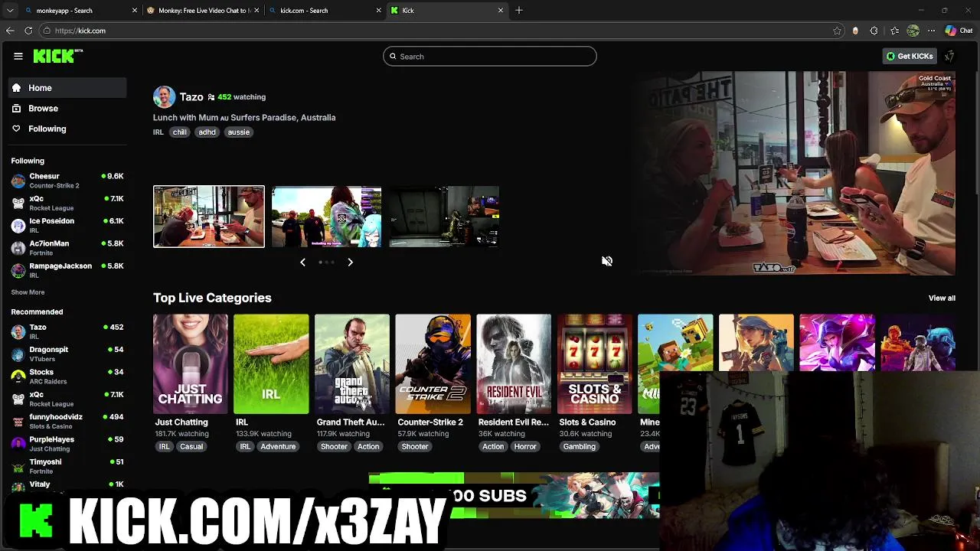
Task: Go to next featured streams
Action: click(350, 262)
